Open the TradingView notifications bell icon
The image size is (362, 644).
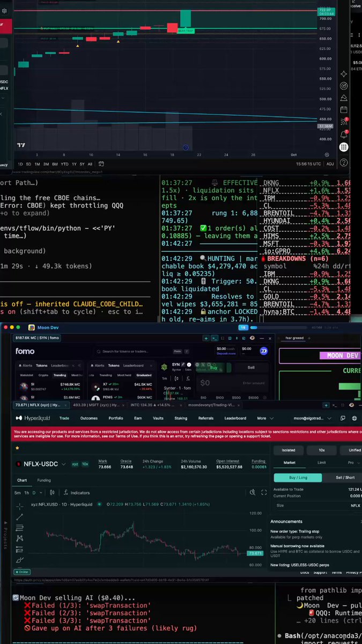point(344,134)
